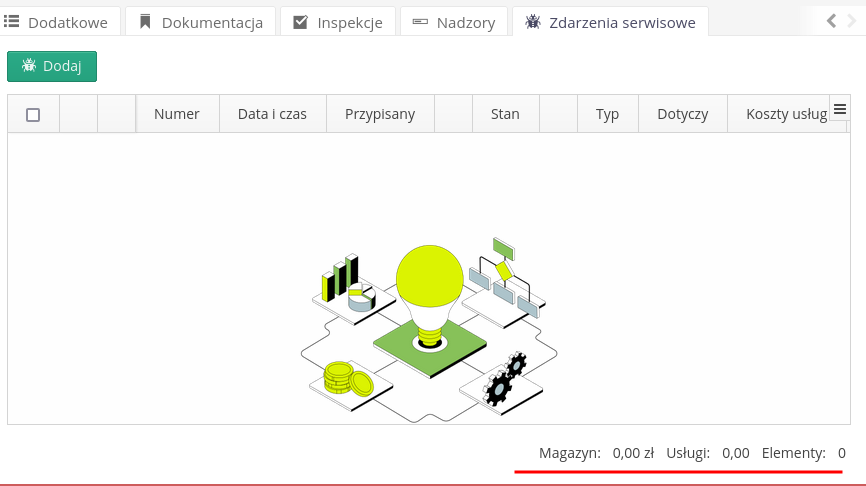Click the list icon on Dodatkowe tab
The width and height of the screenshot is (866, 486).
pos(12,22)
